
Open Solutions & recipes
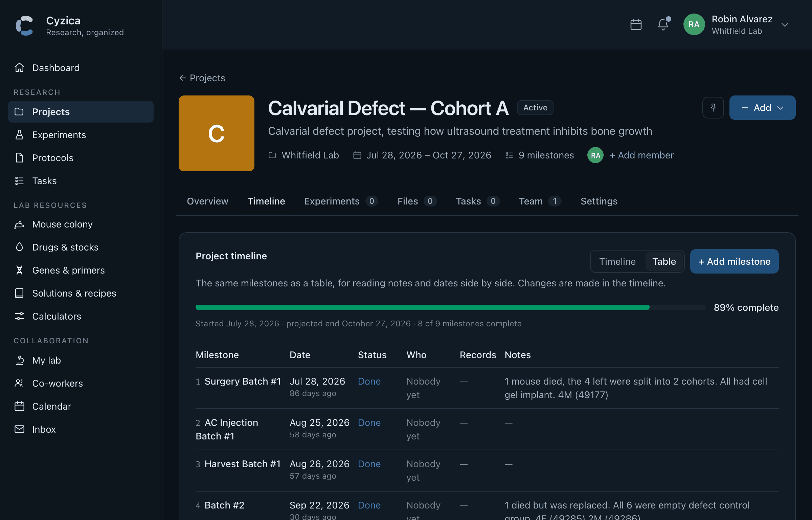tap(81, 293)
